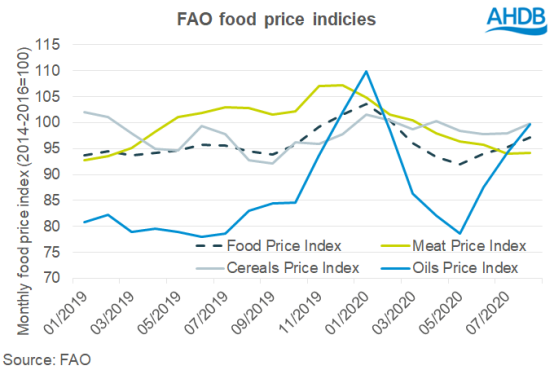Click the Cereals Price Index legend line

tap(209, 268)
